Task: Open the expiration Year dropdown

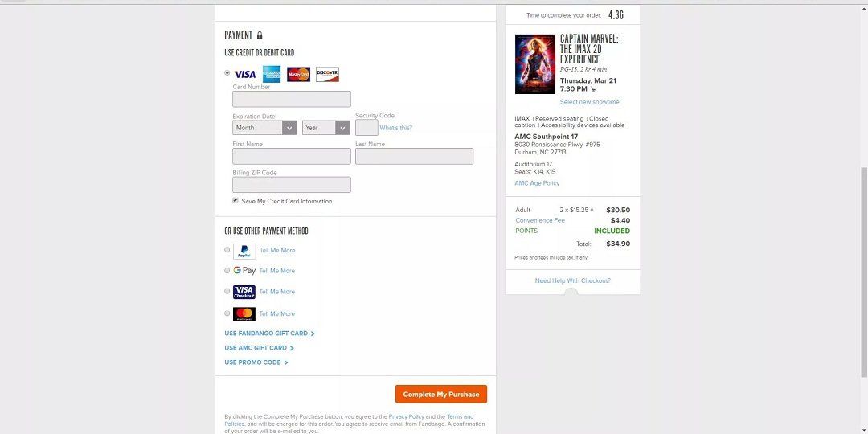Action: pyautogui.click(x=326, y=128)
